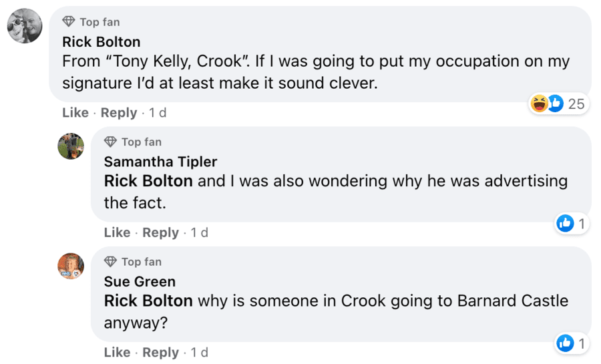Open Sue Green's profile name link
The image size is (601, 364).
pyautogui.click(x=140, y=281)
